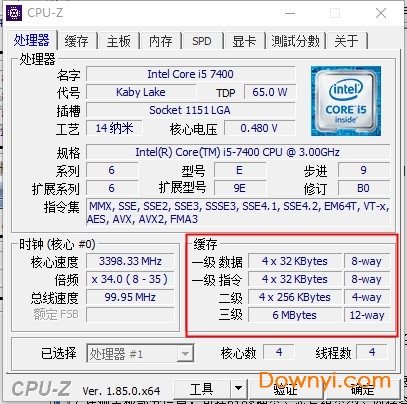Switch to the 内存 tab
The width and height of the screenshot is (407, 404).
coord(160,41)
